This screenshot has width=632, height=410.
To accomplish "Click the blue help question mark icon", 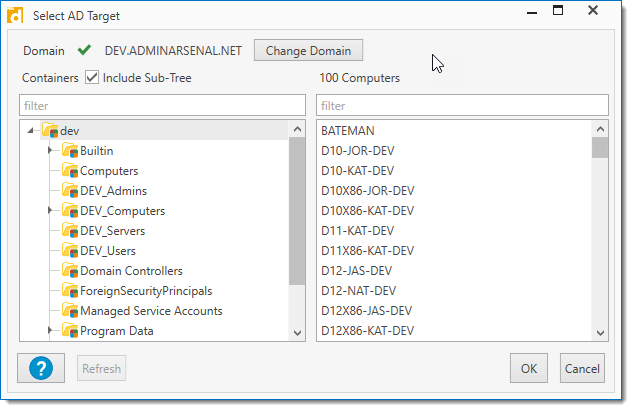I will 41,368.
